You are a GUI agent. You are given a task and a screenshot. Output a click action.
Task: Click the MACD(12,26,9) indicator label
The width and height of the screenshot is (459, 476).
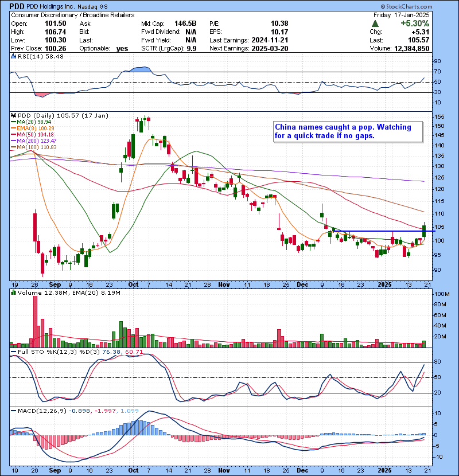[x=42, y=411]
